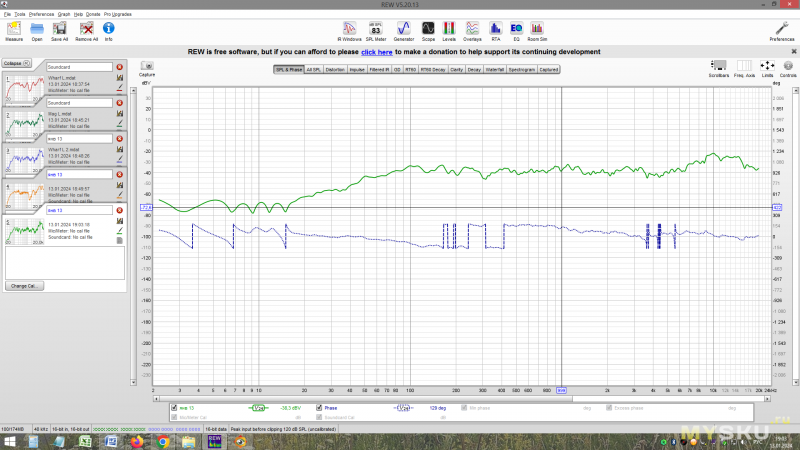
Task: Click the notes text area below measurement 5
Action: 65,263
